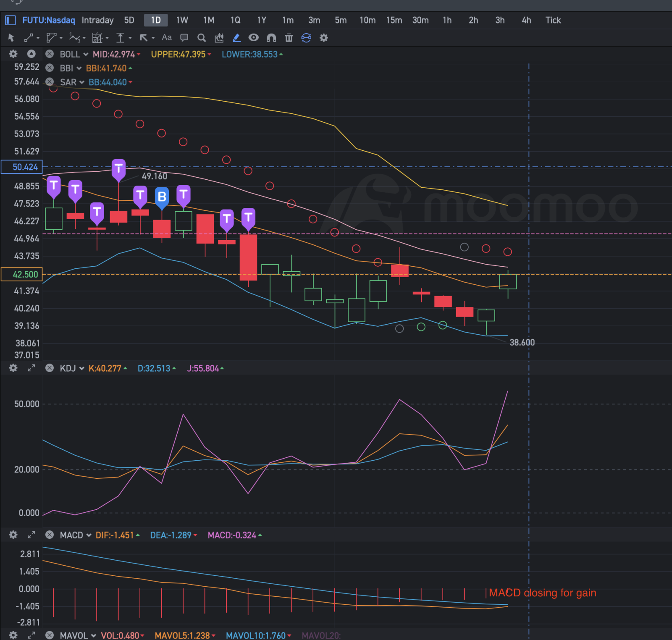
Task: Add a comment bubble note
Action: click(184, 38)
